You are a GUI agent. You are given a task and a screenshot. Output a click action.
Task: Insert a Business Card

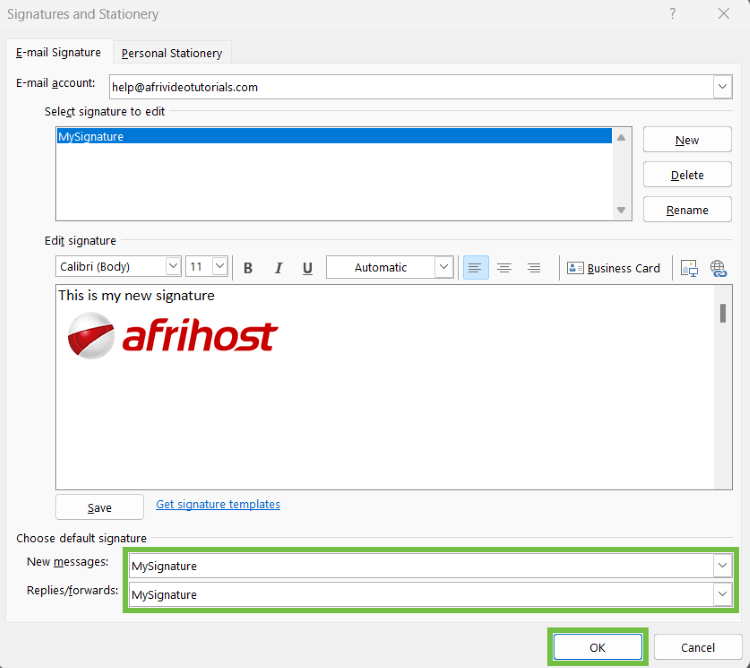[x=614, y=268]
